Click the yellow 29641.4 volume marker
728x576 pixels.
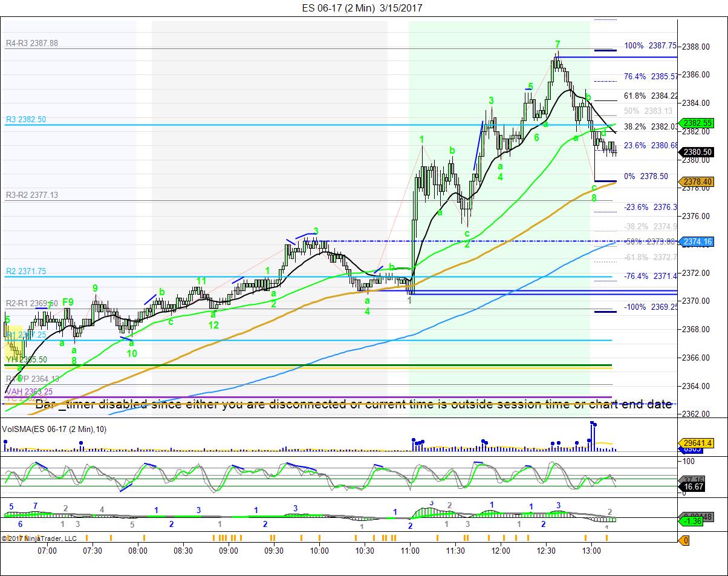tap(697, 442)
